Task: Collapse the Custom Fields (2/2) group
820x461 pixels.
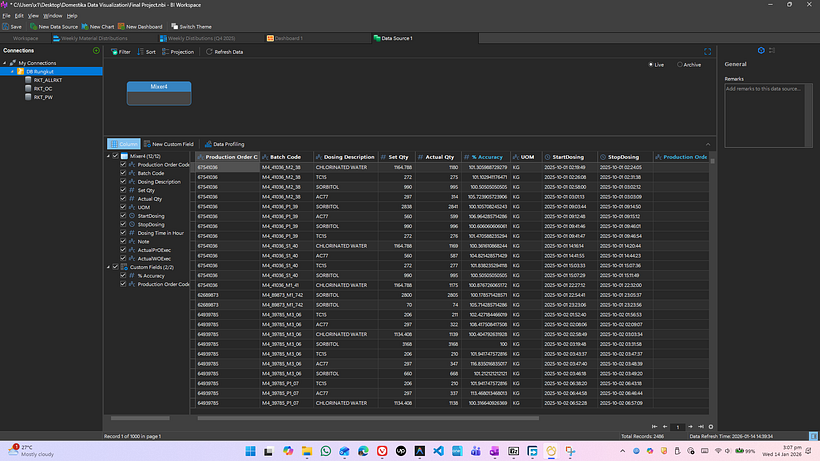Action: (x=109, y=267)
